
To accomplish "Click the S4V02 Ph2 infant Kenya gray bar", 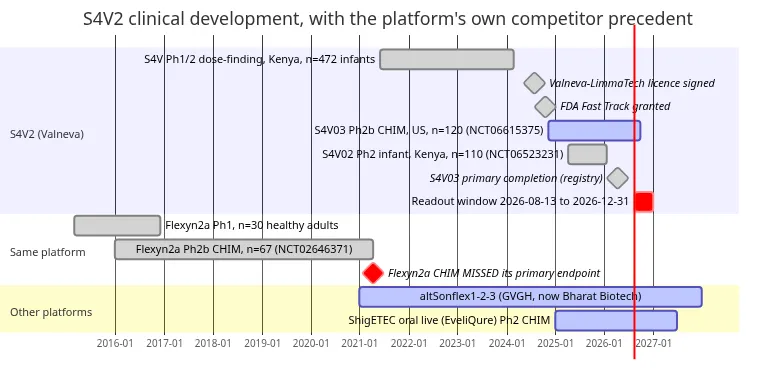I will (588, 154).
